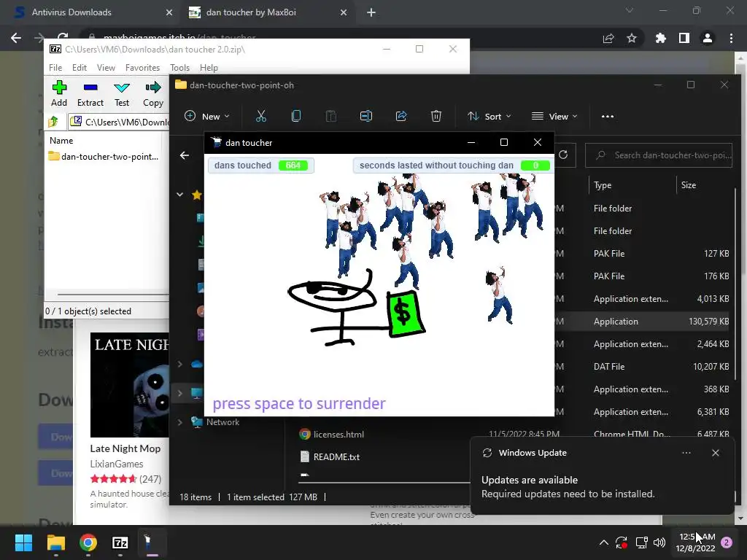Viewport: 747px width, 560px height.
Task: Click the Chrome back arrow
Action: (16, 38)
